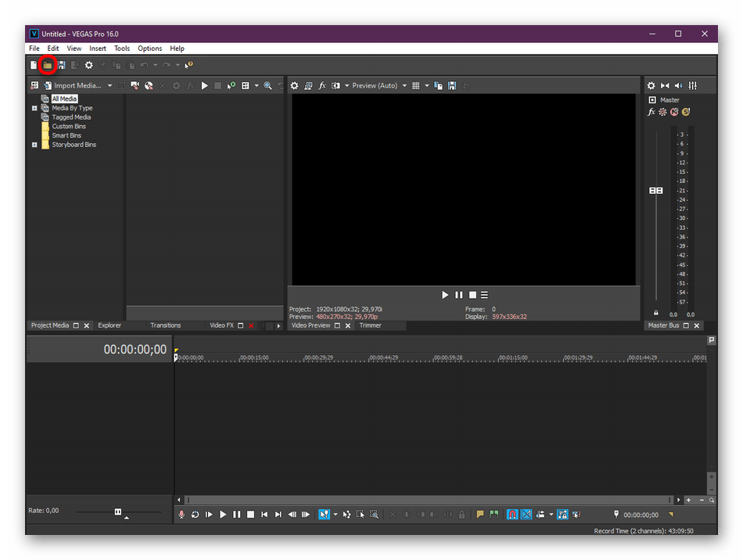Image resolution: width=743 pixels, height=560 pixels.
Task: Click the Record microphone button
Action: pyautogui.click(x=182, y=515)
